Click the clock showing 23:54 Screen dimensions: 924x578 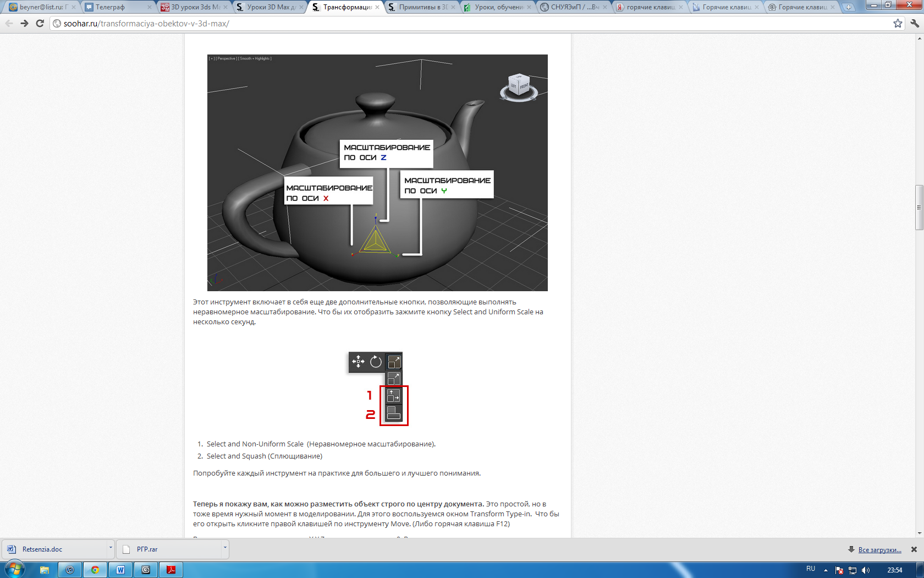click(x=895, y=570)
